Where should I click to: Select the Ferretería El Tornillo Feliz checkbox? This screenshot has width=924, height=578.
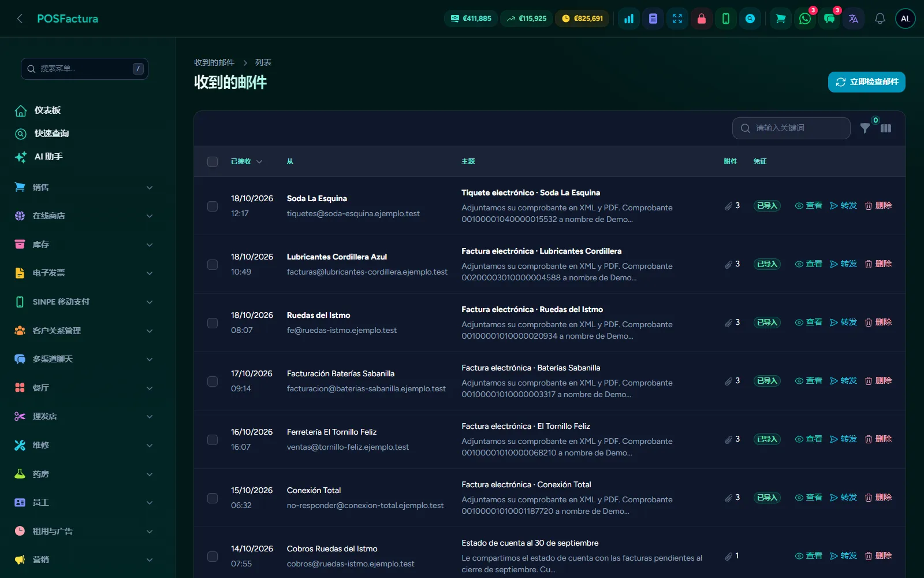tap(213, 440)
